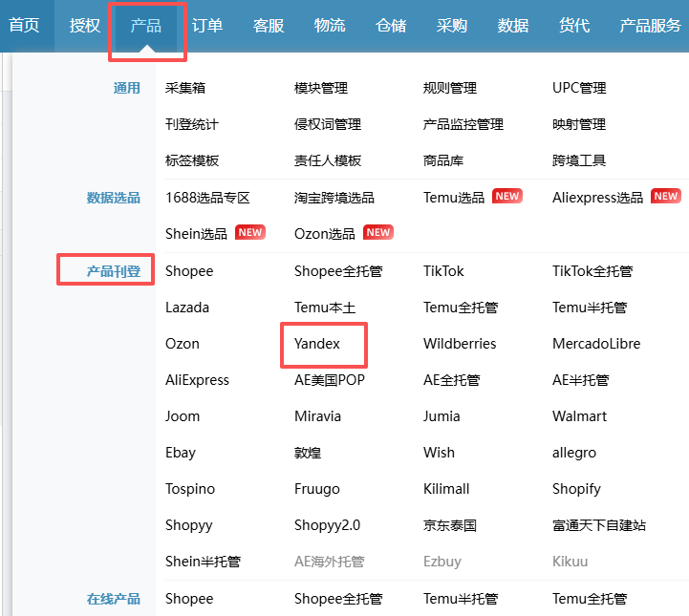Click Temu选品 with NEW badge
This screenshot has width=689, height=616.
tap(454, 198)
